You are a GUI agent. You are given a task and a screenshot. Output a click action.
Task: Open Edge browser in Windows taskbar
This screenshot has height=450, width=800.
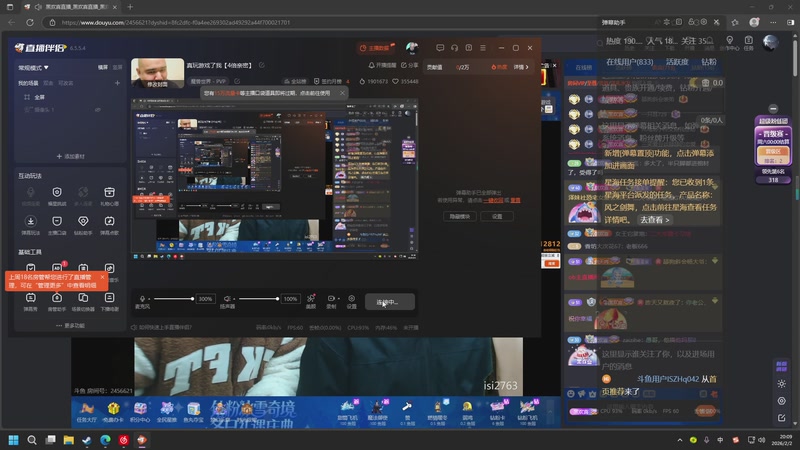(105, 440)
